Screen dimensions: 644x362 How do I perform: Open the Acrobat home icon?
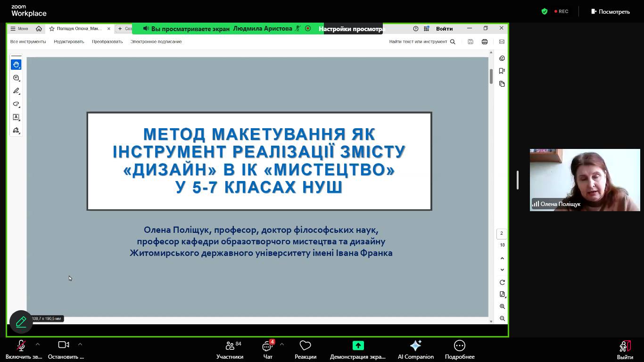pyautogui.click(x=39, y=29)
